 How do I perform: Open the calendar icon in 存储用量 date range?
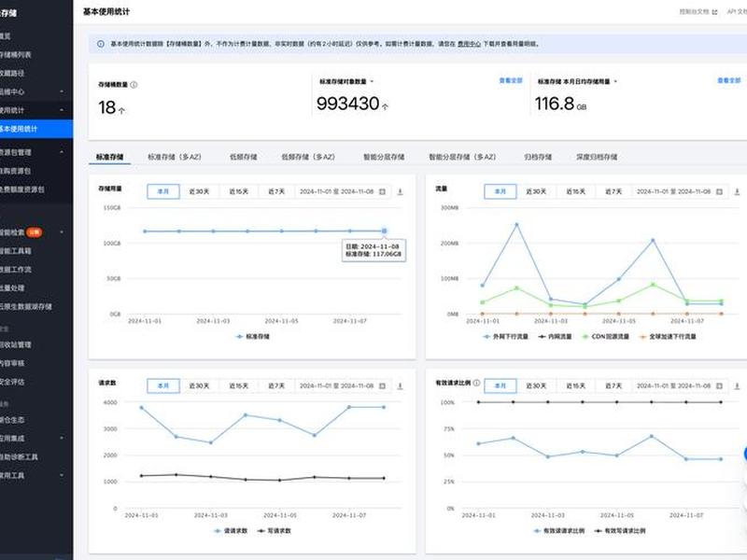click(382, 191)
